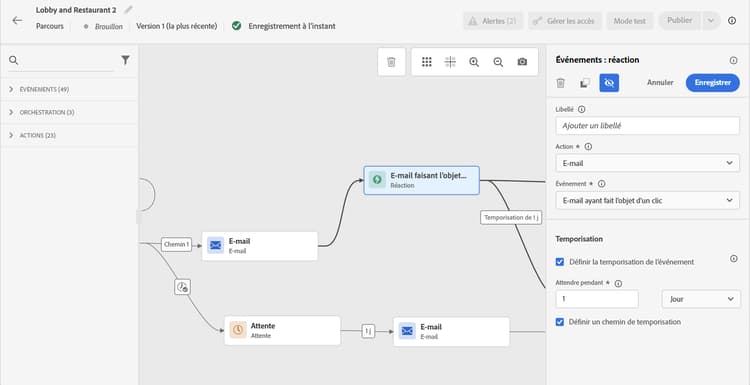The height and width of the screenshot is (385, 750).
Task: Open info icon beside Attendre pendant
Action: 618,283
